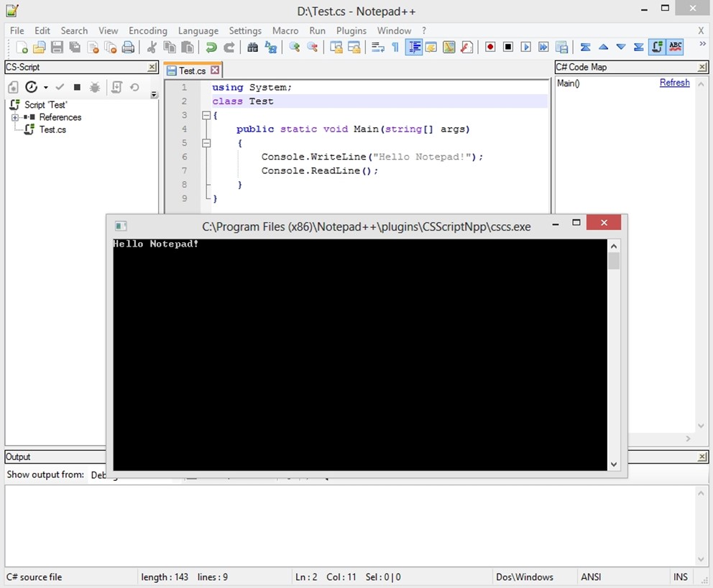Toggle the INS insert mode indicator
The width and height of the screenshot is (713, 588).
coord(680,576)
